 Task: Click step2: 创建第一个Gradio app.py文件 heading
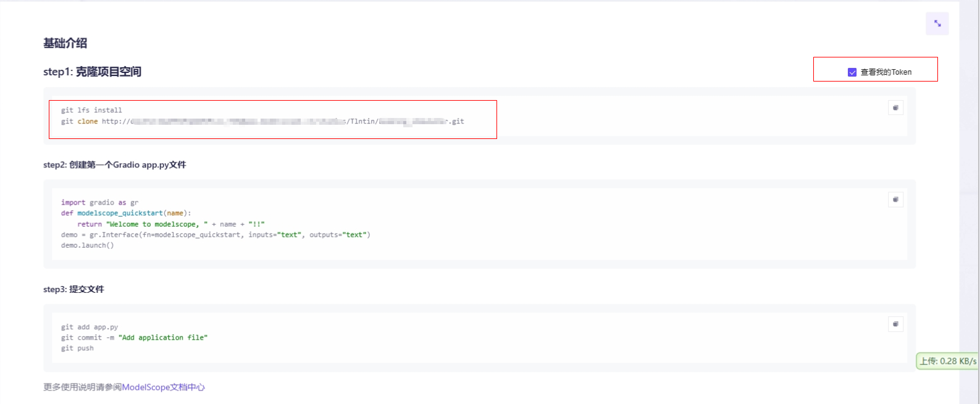tap(114, 165)
